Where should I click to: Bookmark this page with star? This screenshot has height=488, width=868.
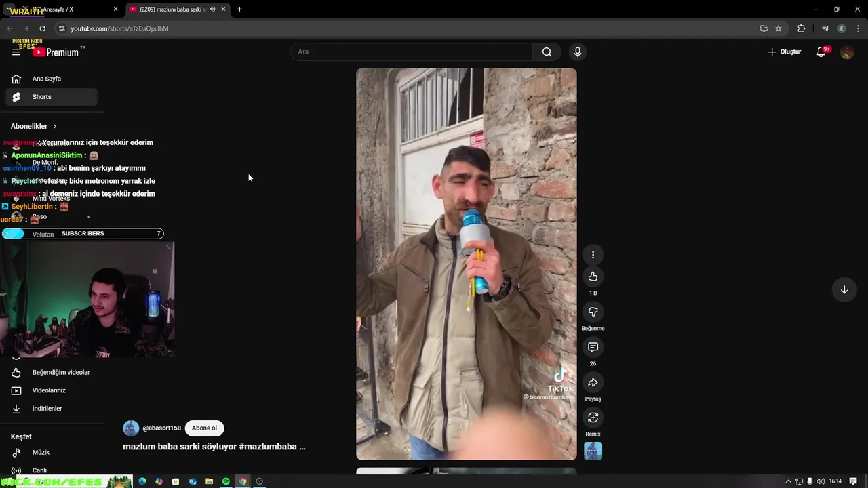tap(778, 28)
